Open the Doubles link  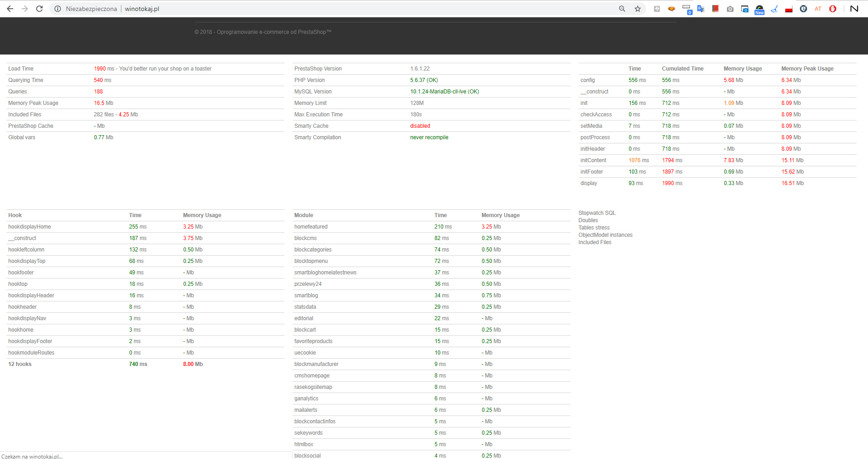click(588, 220)
